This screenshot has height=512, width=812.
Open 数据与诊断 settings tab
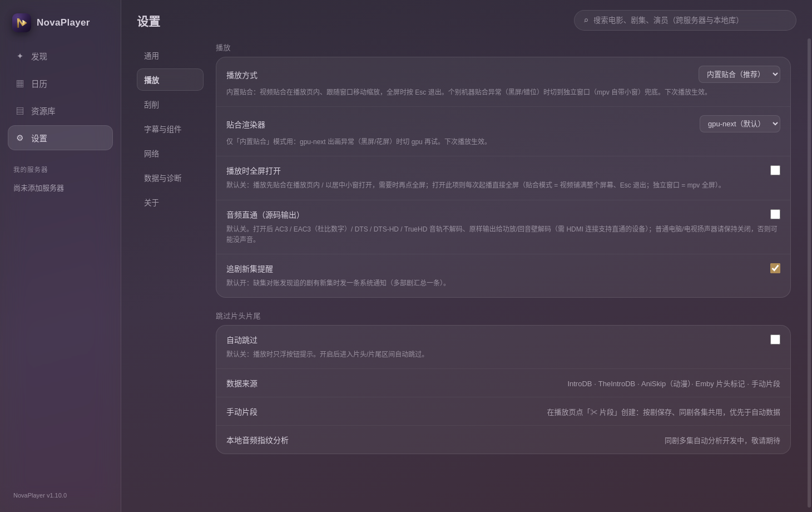170,178
